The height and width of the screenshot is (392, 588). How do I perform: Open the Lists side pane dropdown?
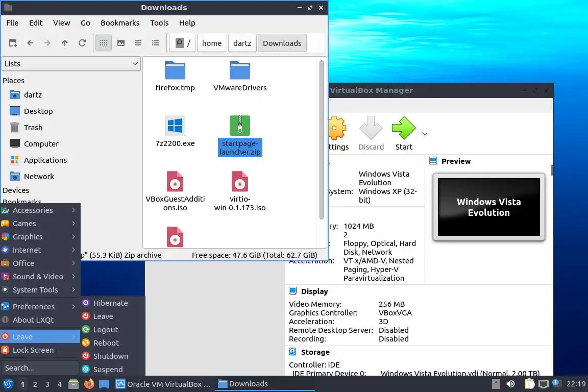coord(71,64)
